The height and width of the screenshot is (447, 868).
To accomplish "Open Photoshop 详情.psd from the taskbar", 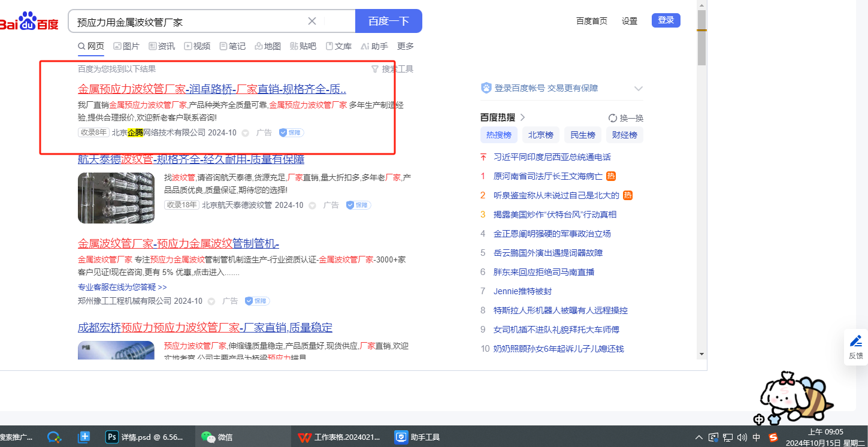I will click(x=146, y=437).
